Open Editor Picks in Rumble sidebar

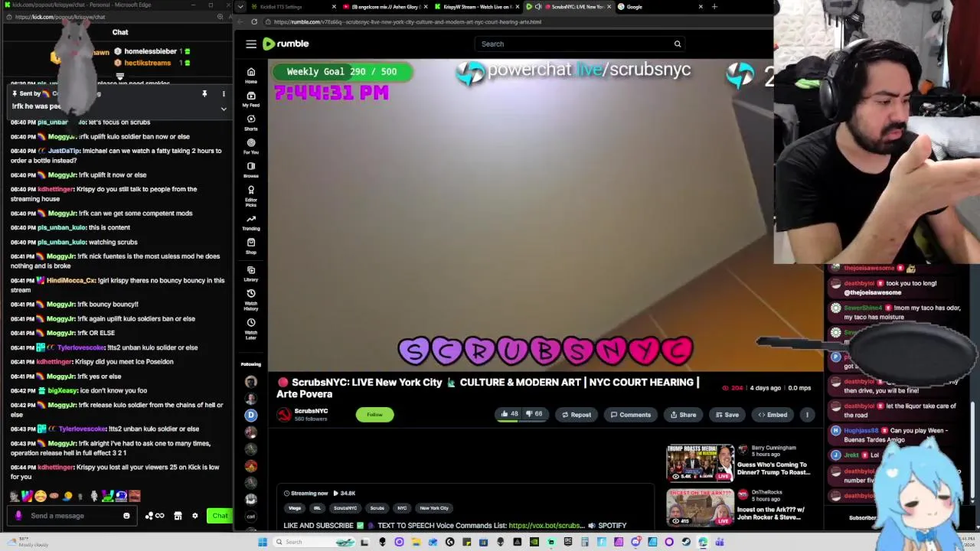(250, 195)
